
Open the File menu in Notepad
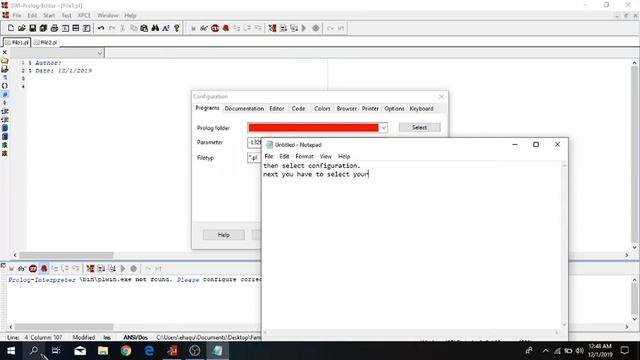pyautogui.click(x=269, y=156)
